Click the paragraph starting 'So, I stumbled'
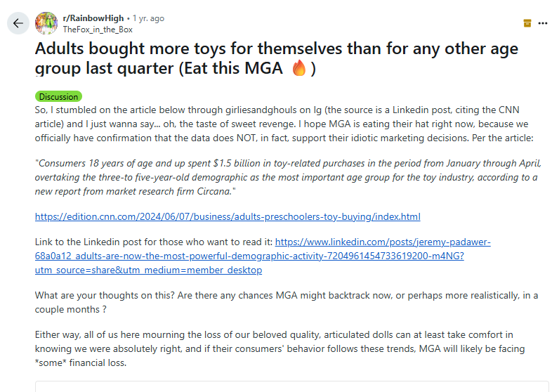 point(284,124)
